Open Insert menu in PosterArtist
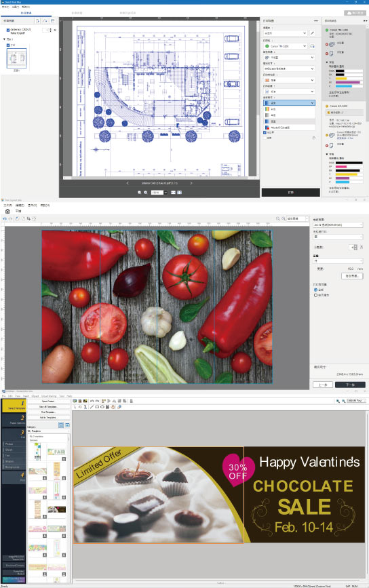The image size is (369, 588). click(26, 396)
